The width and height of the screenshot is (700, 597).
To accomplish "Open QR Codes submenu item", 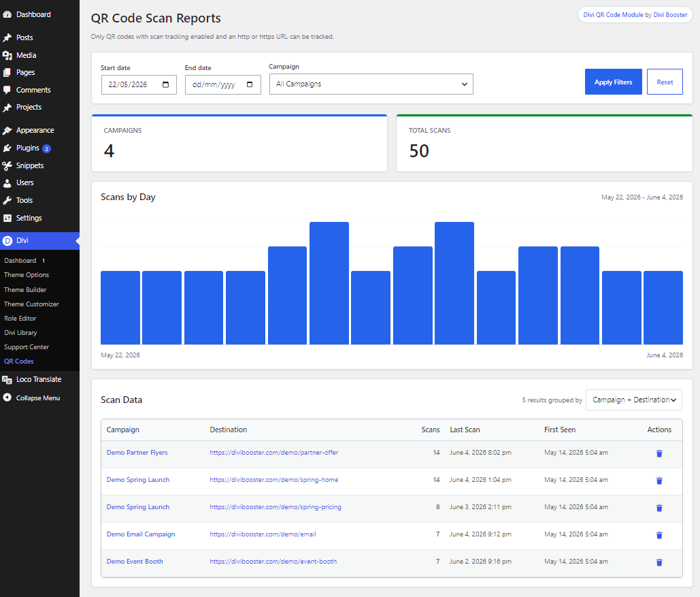I will pyautogui.click(x=19, y=361).
